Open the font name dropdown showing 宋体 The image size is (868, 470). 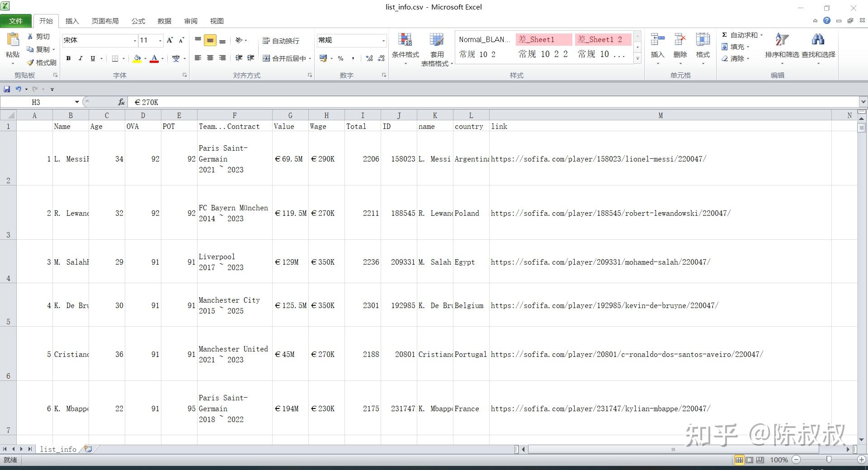coord(134,41)
